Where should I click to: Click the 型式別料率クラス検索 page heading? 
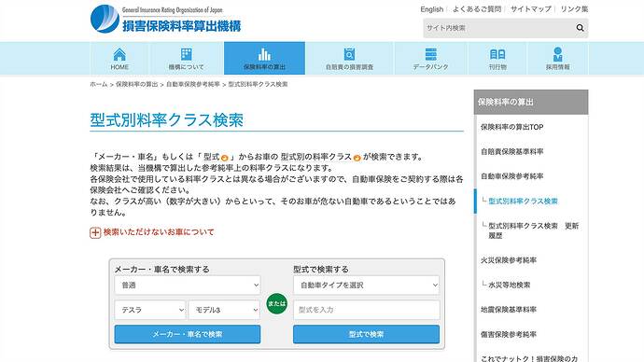click(x=167, y=119)
